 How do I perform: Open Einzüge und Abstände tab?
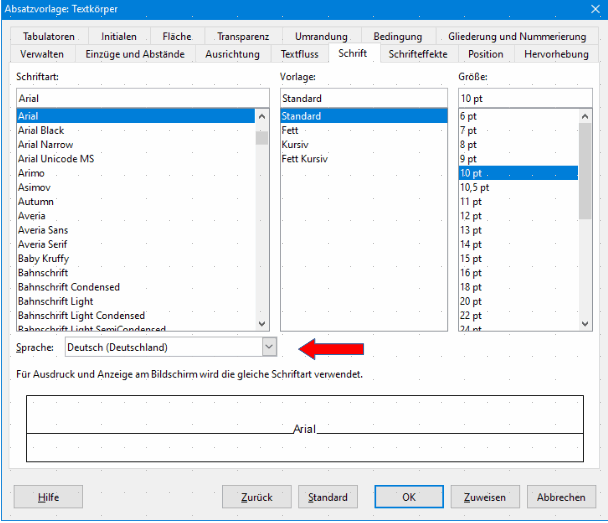(x=135, y=54)
